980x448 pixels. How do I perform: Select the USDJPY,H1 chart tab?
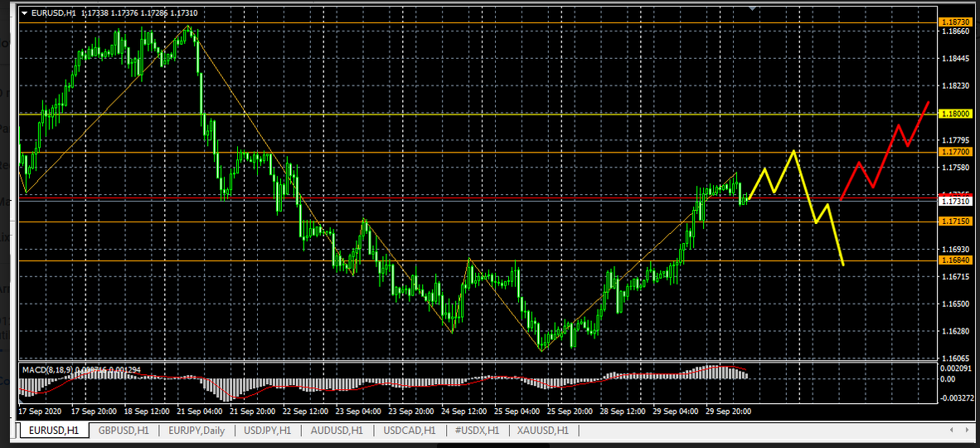(269, 431)
